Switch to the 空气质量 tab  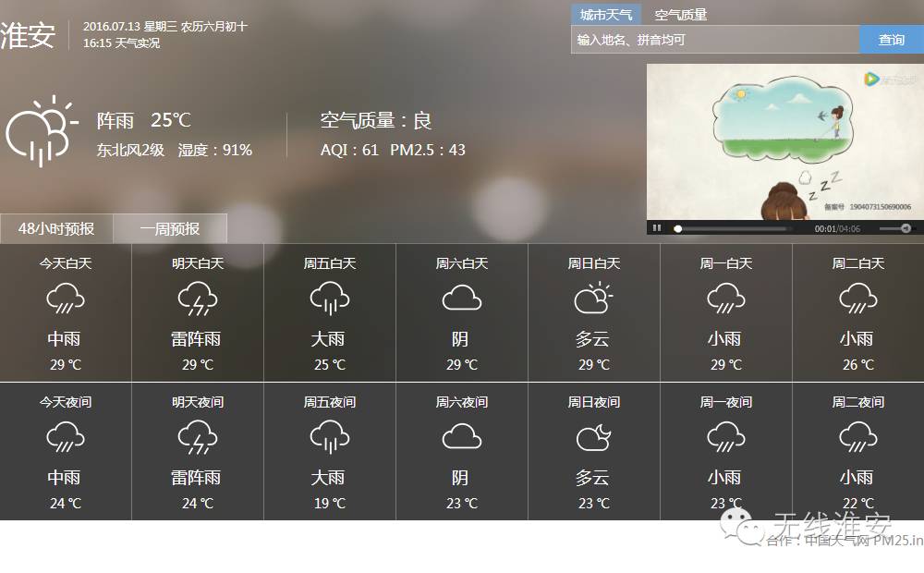pyautogui.click(x=682, y=14)
